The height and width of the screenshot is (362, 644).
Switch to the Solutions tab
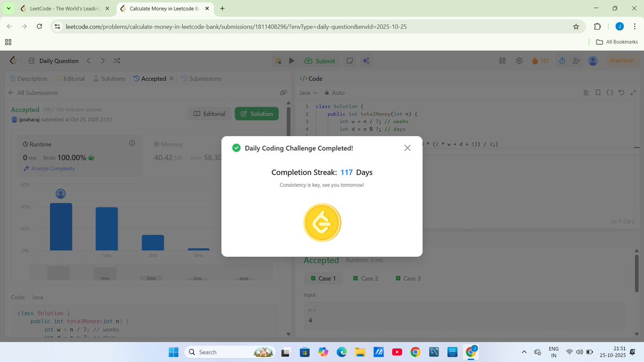click(109, 78)
